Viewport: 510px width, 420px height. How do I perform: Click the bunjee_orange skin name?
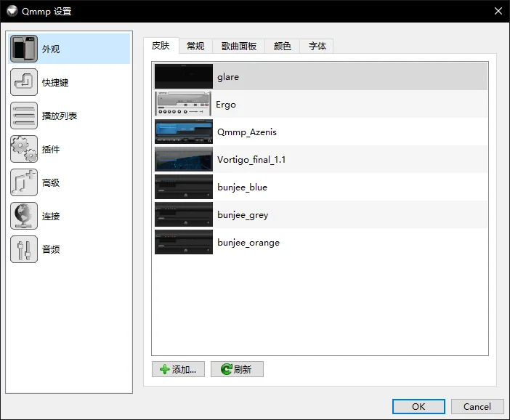pos(248,243)
